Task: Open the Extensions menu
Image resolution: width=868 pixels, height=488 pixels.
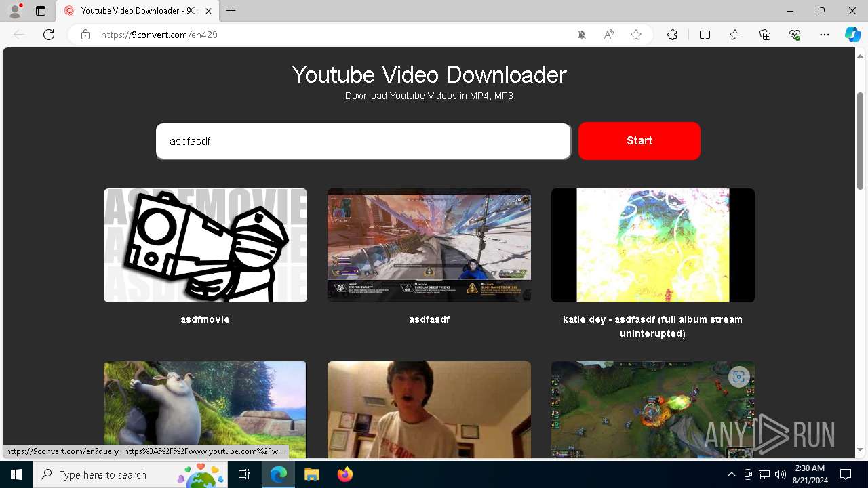Action: [672, 35]
